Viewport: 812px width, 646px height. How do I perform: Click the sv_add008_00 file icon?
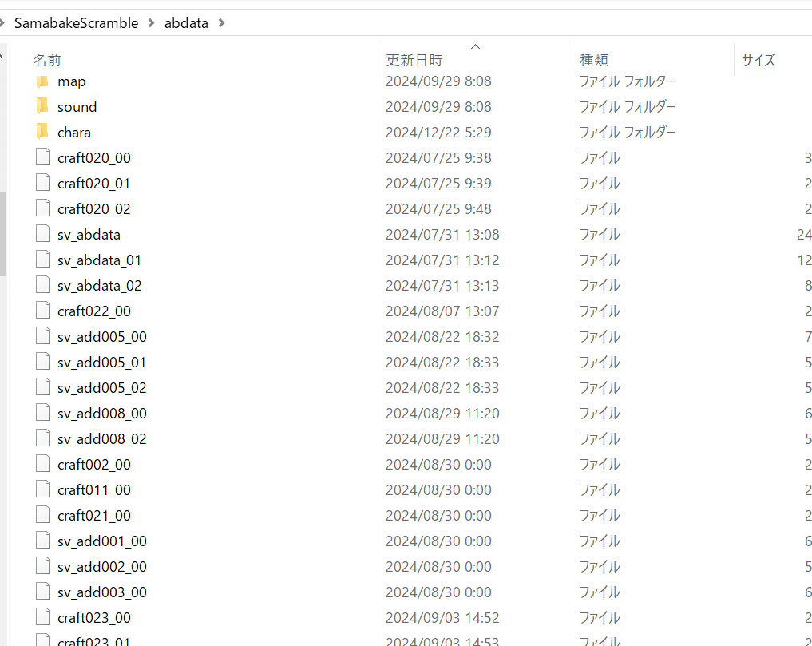(x=42, y=412)
